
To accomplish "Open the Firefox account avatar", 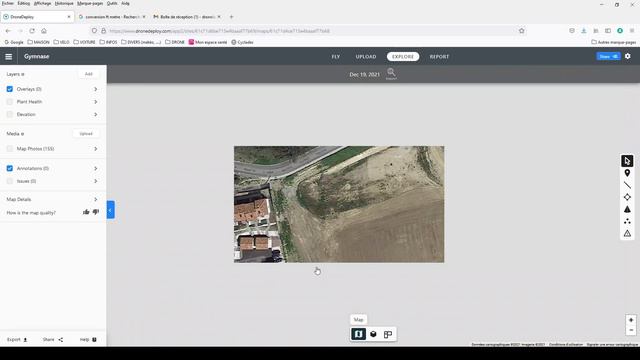I will (x=620, y=31).
